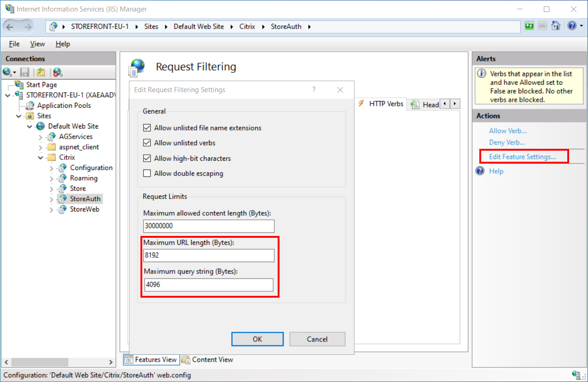The height and width of the screenshot is (382, 588).
Task: Click the up folder icon in Connections toolbar
Action: [41, 72]
